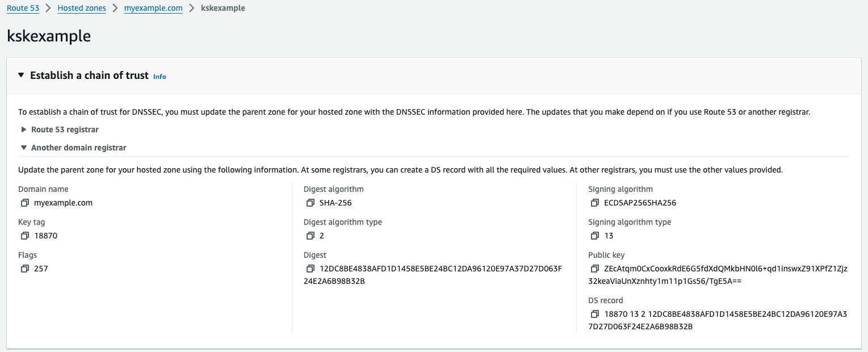Collapse the Another domain registrar section
Viewport: 868px width, 352px height.
(24, 148)
